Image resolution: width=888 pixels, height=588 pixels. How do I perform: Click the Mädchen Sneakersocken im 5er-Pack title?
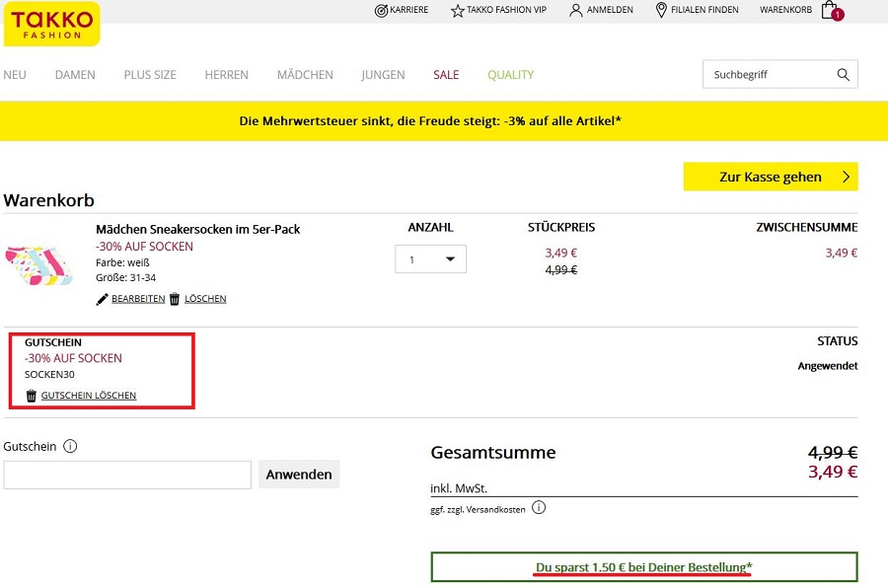click(x=197, y=230)
